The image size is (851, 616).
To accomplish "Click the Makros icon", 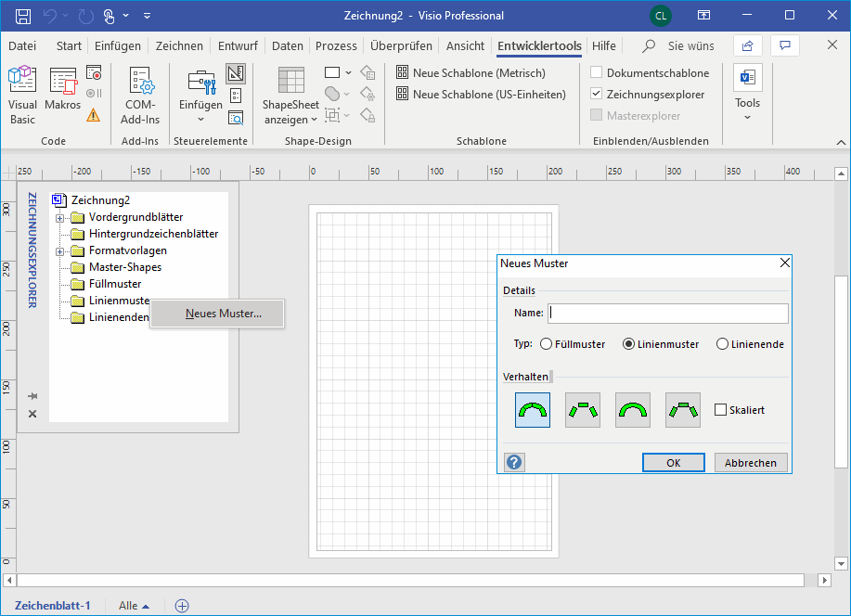I will [63, 96].
